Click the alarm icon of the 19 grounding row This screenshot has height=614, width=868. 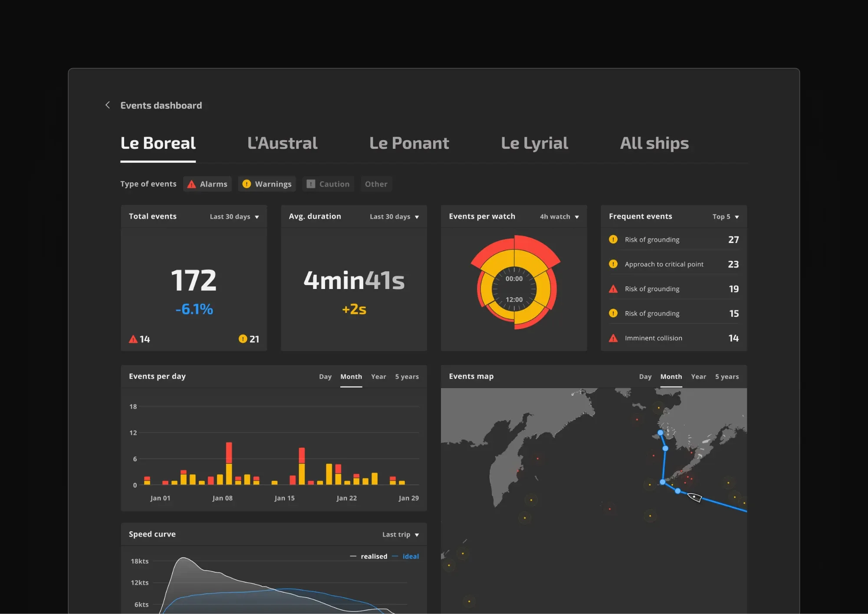click(x=613, y=289)
